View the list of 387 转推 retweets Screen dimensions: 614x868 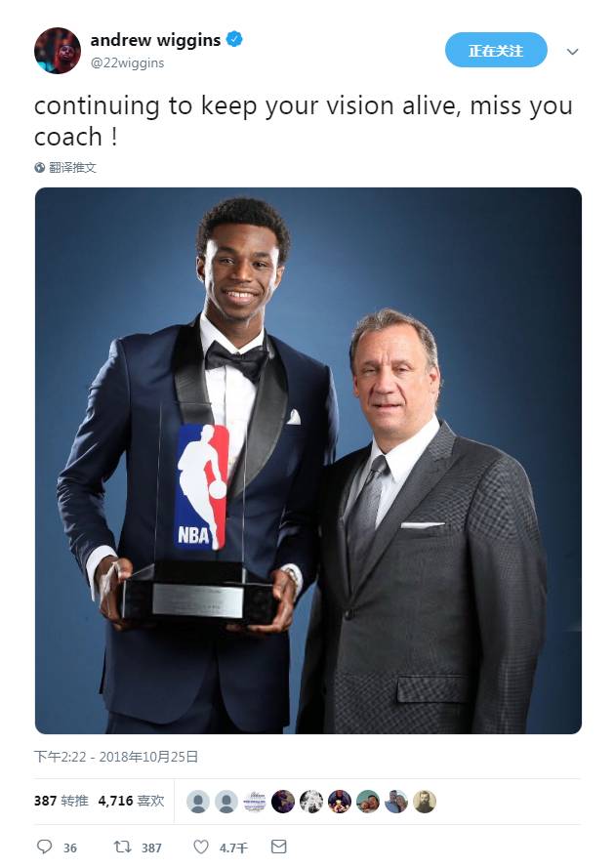click(61, 801)
